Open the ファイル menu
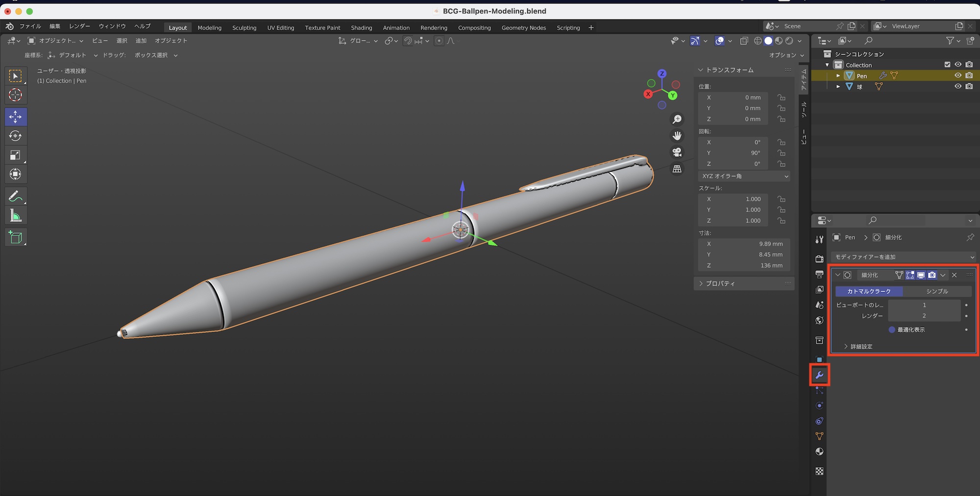 coord(30,26)
